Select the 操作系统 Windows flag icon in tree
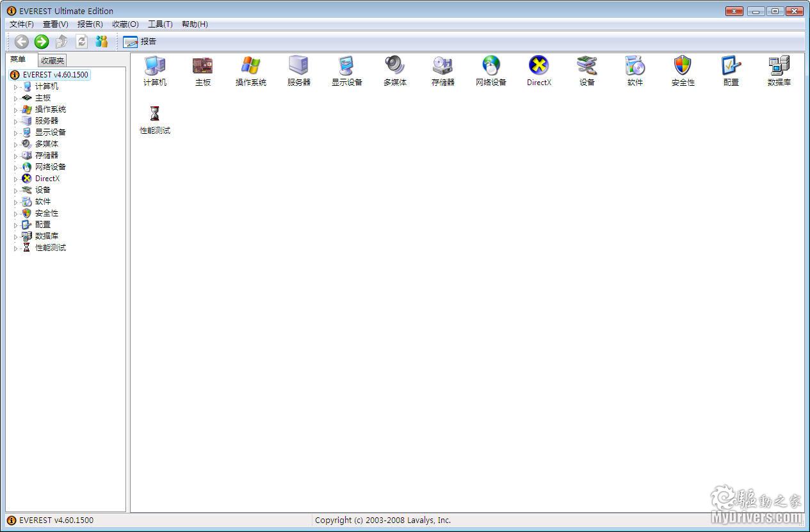This screenshot has width=810, height=532. coord(27,109)
